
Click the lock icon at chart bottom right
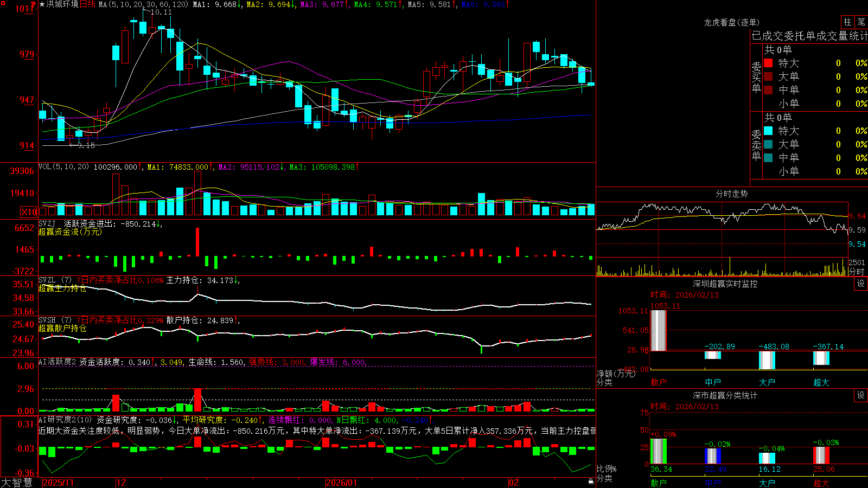tap(591, 481)
